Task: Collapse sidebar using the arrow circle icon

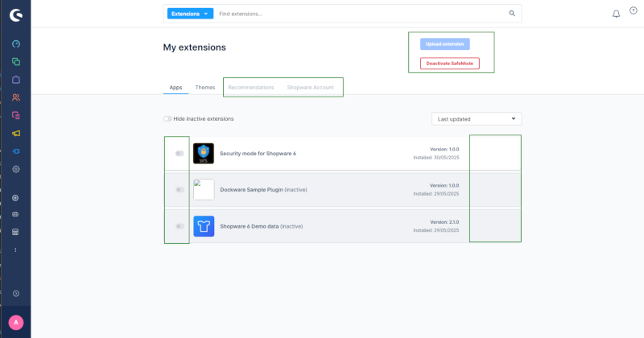Action: [x=16, y=294]
